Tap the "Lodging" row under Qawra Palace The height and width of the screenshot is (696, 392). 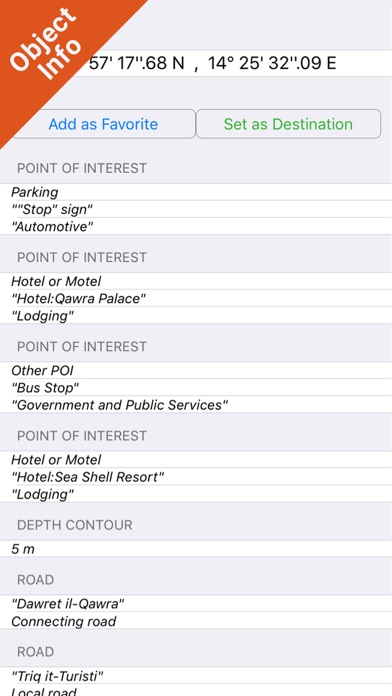click(196, 316)
